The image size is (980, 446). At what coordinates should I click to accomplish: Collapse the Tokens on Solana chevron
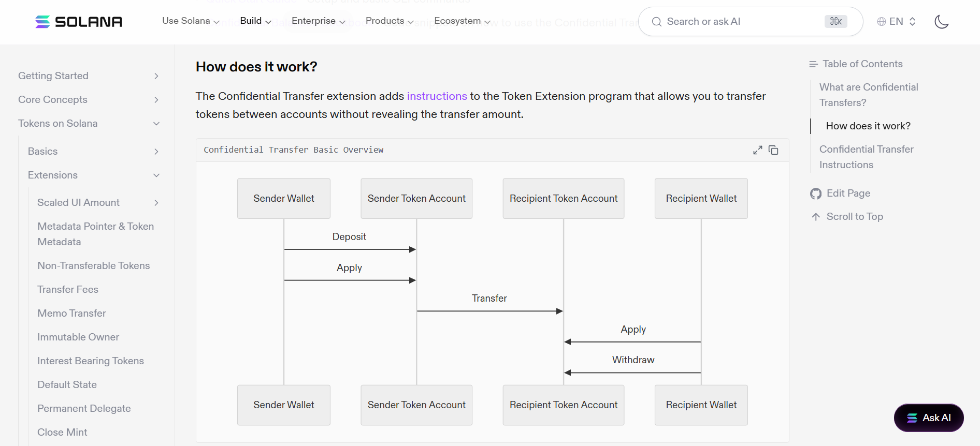point(156,124)
